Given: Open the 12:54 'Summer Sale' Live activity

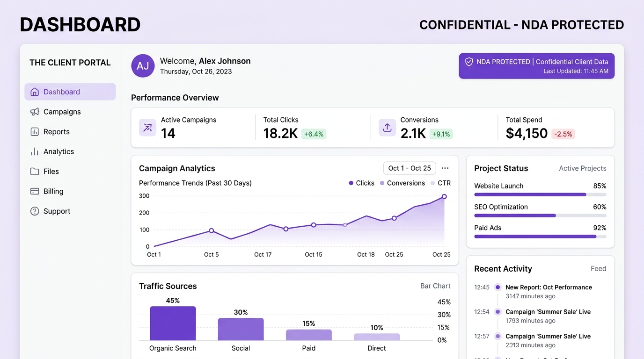Looking at the screenshot, I should click(x=548, y=312).
